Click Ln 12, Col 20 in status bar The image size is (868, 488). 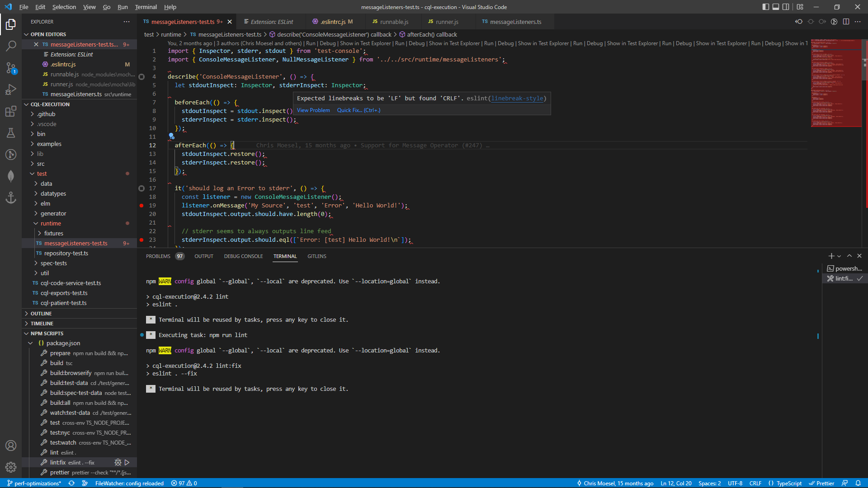click(x=676, y=483)
